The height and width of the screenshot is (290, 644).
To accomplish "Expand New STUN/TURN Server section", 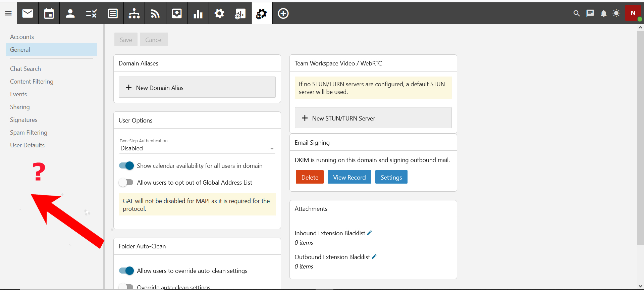I will pos(373,118).
